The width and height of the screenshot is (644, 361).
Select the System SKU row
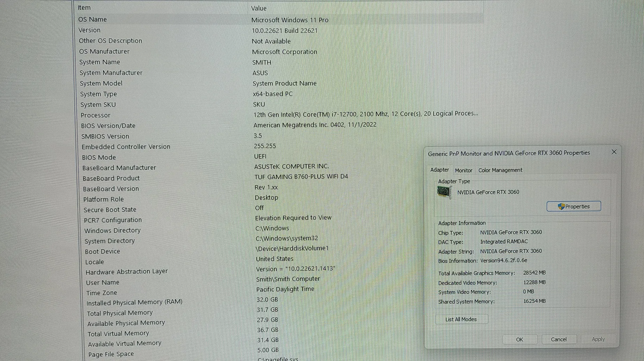[98, 105]
